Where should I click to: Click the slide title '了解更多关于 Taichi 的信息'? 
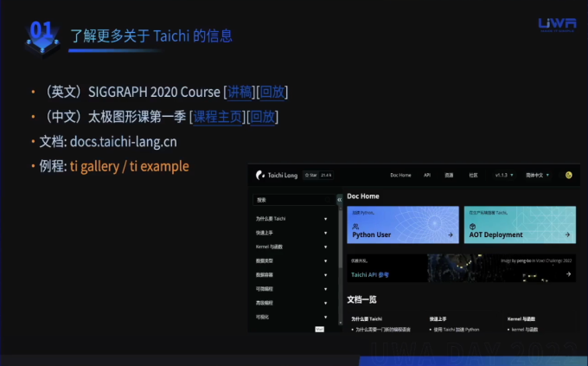pyautogui.click(x=151, y=36)
